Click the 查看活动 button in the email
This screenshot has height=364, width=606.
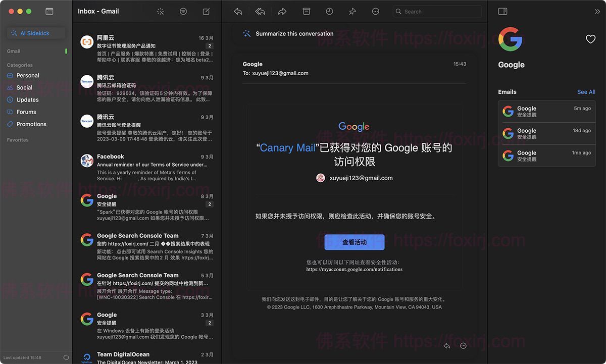click(354, 242)
